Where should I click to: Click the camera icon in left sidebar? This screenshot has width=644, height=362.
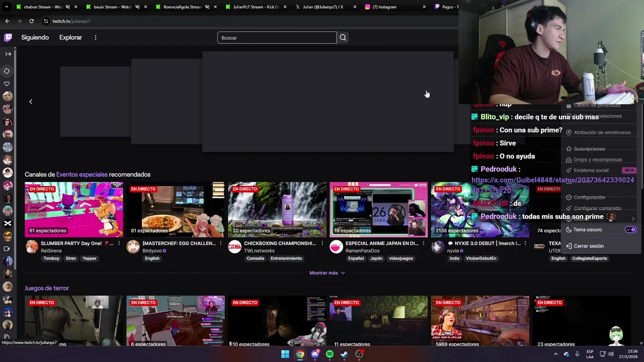[7, 248]
